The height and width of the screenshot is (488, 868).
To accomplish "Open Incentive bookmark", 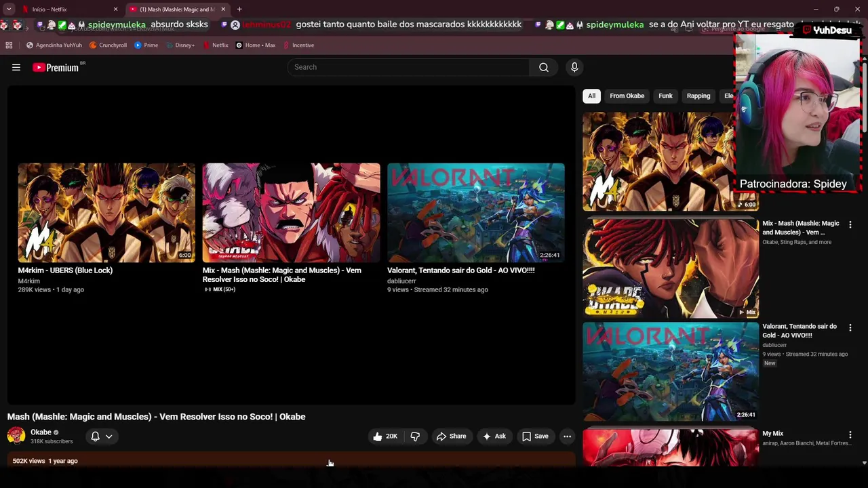I will (298, 45).
